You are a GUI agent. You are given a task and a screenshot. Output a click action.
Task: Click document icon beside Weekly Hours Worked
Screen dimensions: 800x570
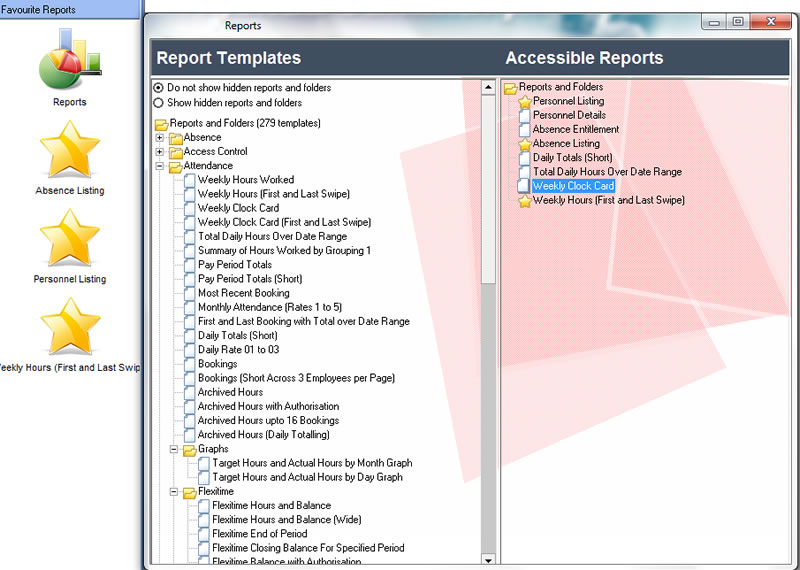click(189, 180)
